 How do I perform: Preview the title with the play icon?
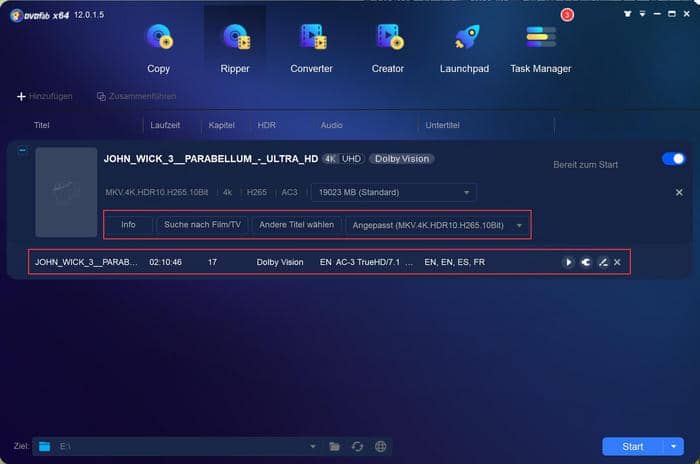tap(568, 262)
